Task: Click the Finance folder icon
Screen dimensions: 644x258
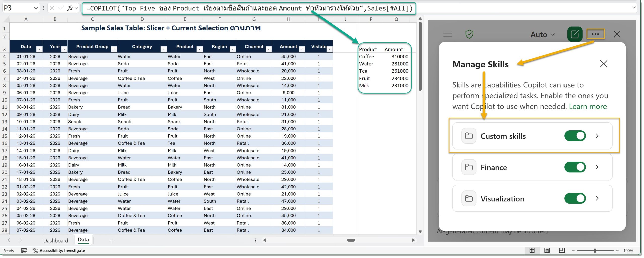Action: (x=469, y=167)
